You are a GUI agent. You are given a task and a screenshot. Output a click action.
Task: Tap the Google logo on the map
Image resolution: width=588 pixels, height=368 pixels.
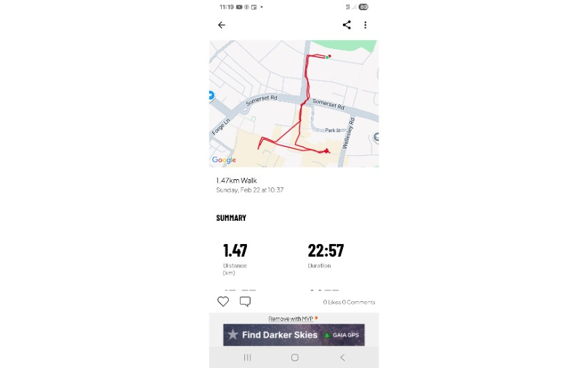224,160
